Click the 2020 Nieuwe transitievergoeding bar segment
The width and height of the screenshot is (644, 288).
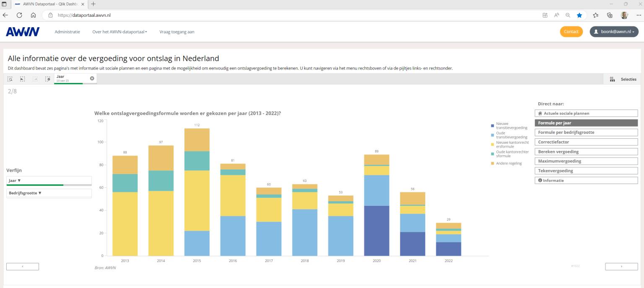click(x=377, y=231)
